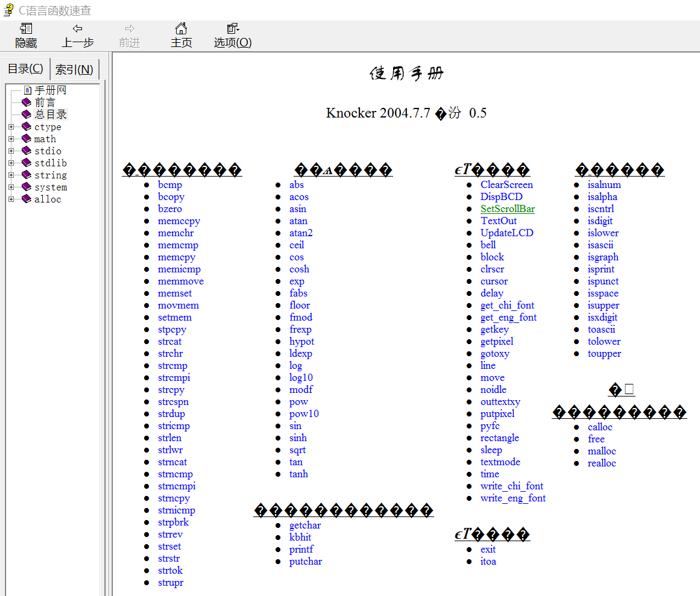Expand the system tree node
700x596 pixels.
tap(11, 187)
